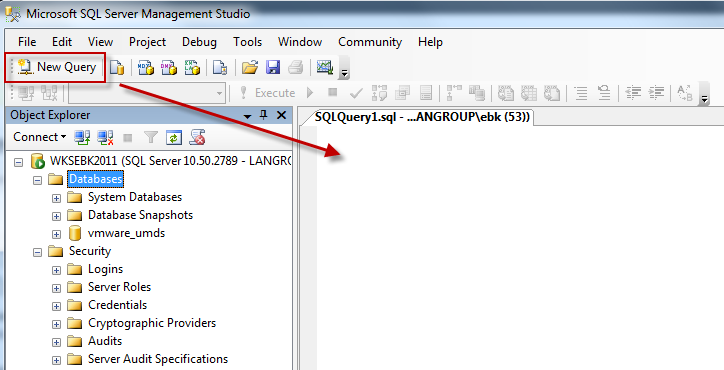Open the File menu
This screenshot has height=370, width=724.
(27, 42)
